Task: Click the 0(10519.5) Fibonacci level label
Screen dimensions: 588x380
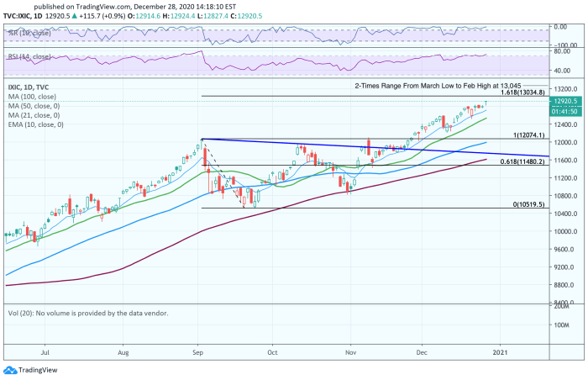Action: 528,204
